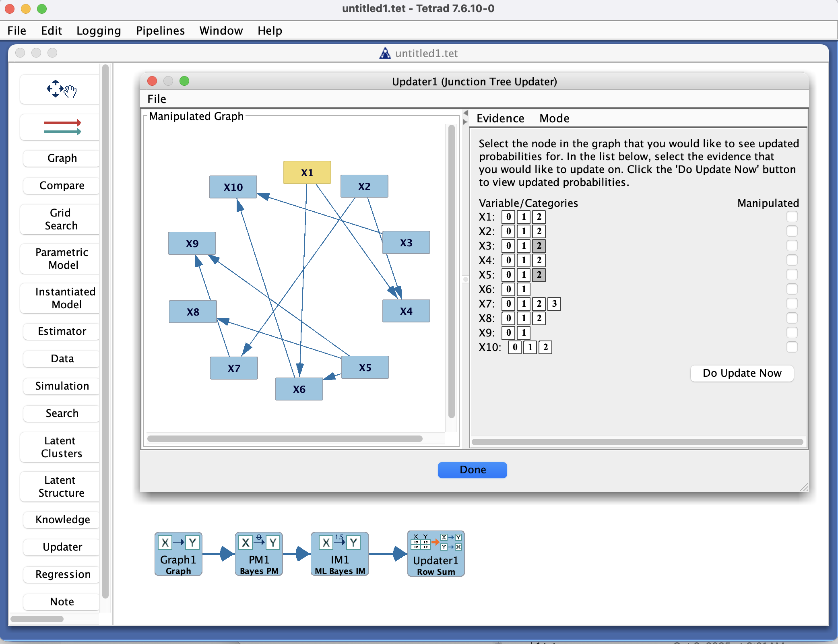The image size is (838, 644).
Task: Click the sidebar bottom horizontal scrollbar
Action: (37, 619)
